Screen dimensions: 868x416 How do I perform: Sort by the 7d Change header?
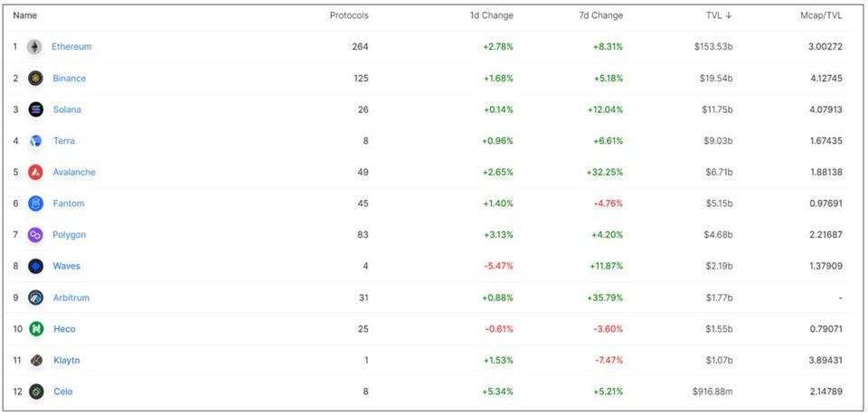point(601,15)
